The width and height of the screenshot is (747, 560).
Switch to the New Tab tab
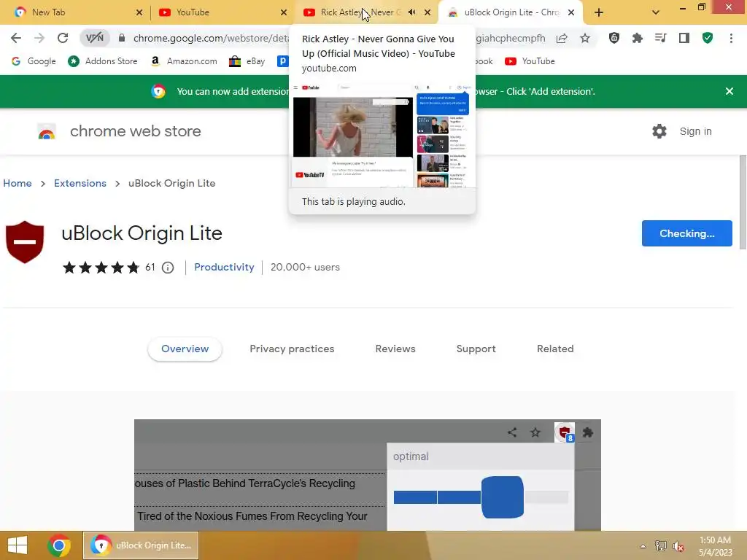pos(76,12)
